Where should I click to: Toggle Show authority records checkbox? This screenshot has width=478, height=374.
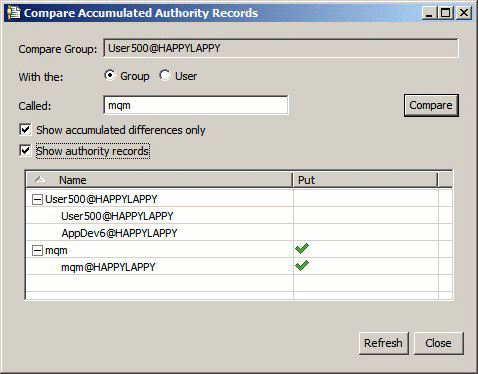point(25,151)
